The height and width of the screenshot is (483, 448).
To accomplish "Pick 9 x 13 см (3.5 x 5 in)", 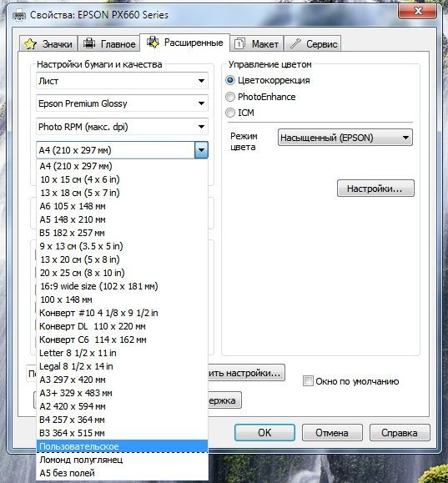I will coord(122,246).
